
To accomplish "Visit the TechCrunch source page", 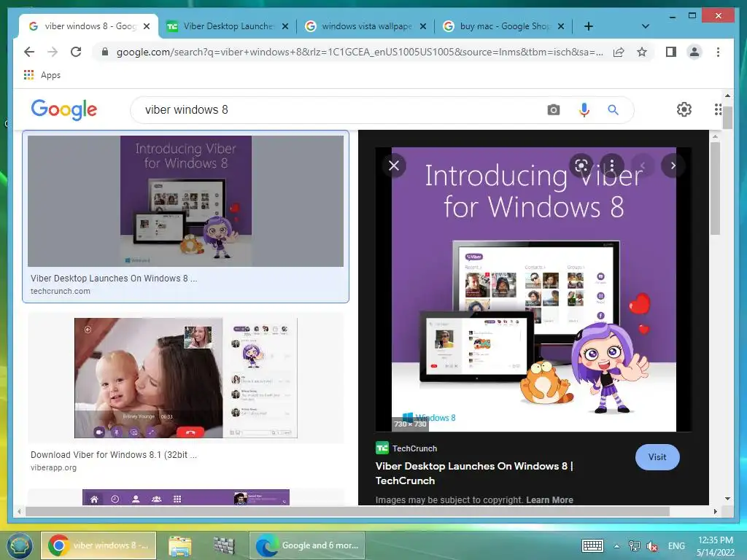I will [x=657, y=457].
